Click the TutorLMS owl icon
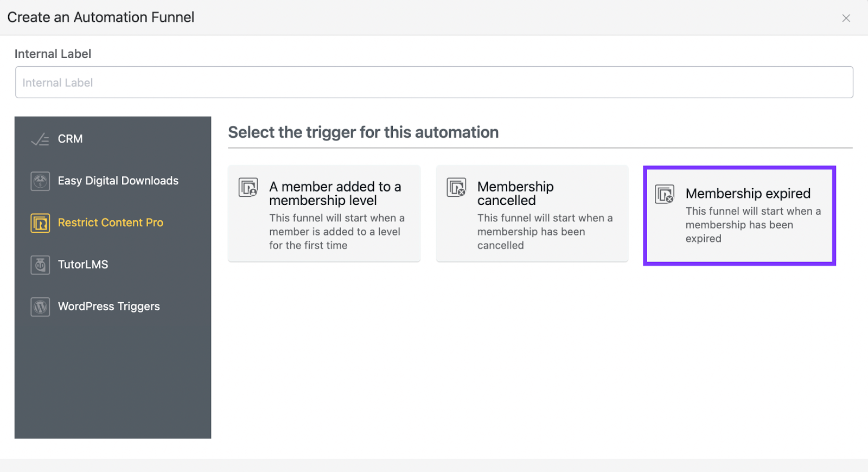868x472 pixels. point(40,265)
